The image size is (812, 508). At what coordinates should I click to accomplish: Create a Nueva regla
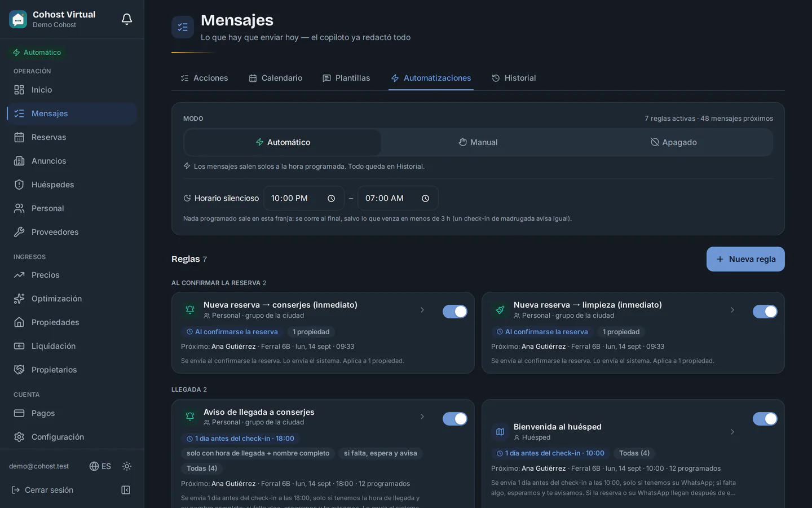tap(745, 259)
